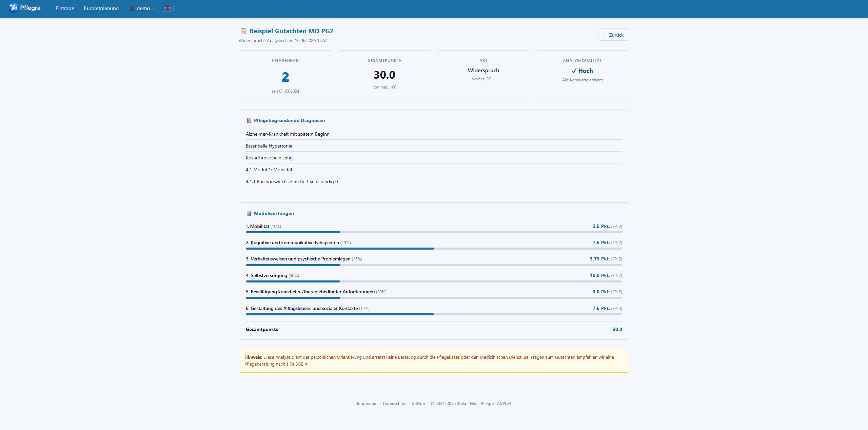Click the Alzheimer-Krankheit diagnosis row

pos(434,134)
